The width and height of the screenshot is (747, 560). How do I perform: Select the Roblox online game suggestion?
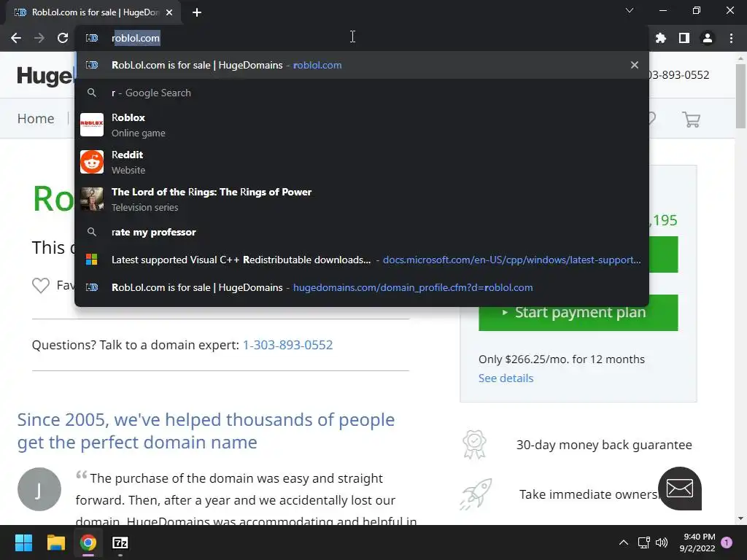pos(362,125)
